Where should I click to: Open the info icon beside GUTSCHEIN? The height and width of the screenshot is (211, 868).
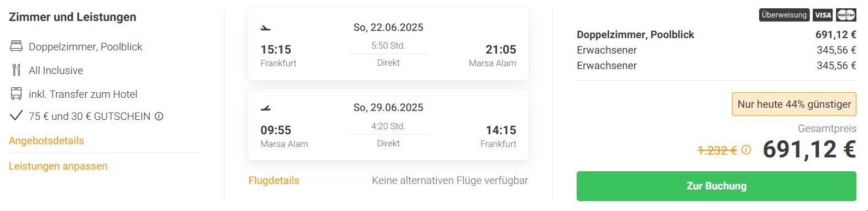pyautogui.click(x=159, y=117)
